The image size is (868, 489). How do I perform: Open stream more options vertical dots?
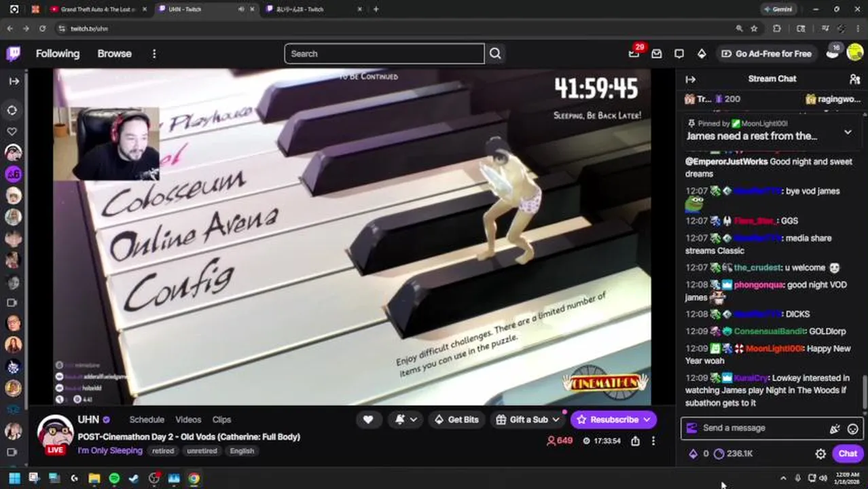(x=653, y=441)
